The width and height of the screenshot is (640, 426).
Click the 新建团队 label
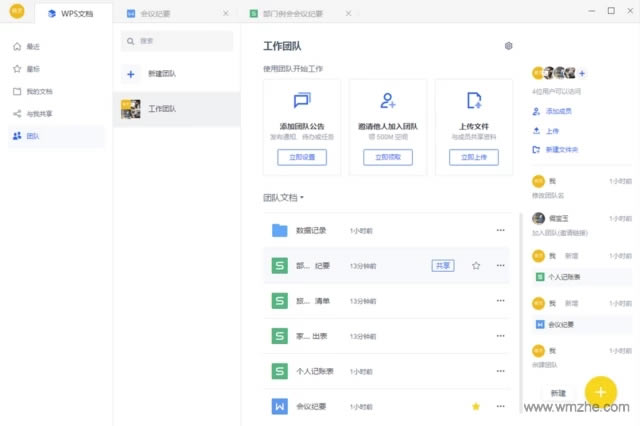pyautogui.click(x=162, y=74)
